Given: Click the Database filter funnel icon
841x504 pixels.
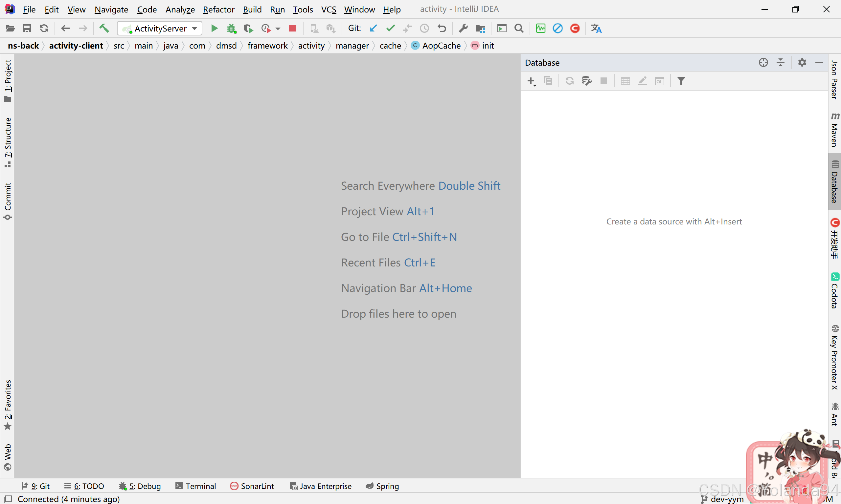Looking at the screenshot, I should coord(681,81).
